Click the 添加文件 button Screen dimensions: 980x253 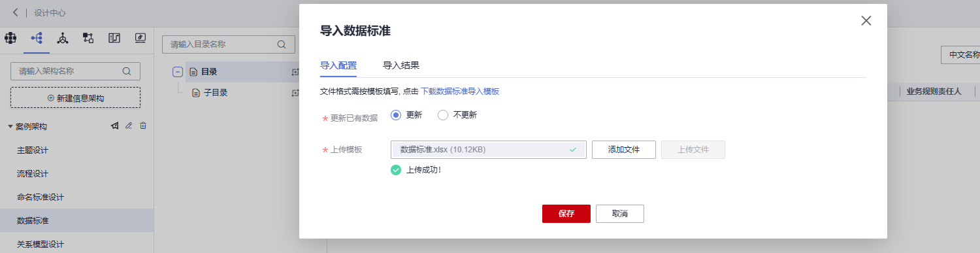tap(624, 150)
